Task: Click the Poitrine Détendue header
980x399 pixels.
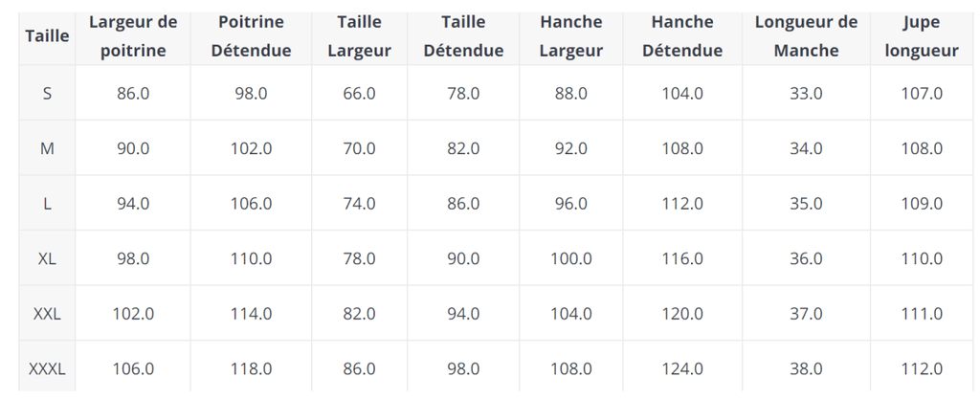Action: pos(251,36)
